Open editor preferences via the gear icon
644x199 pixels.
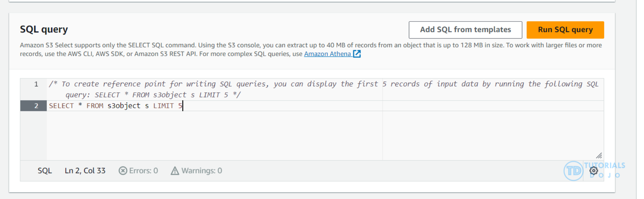[x=594, y=170]
